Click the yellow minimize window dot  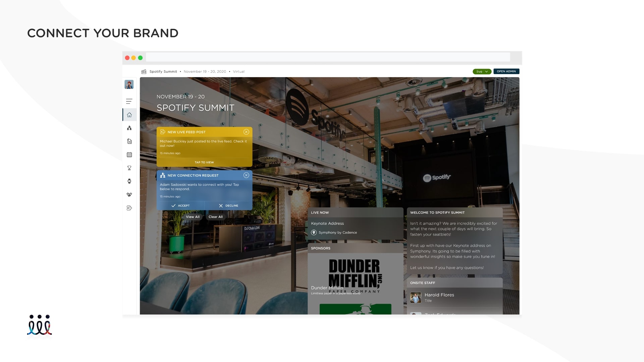(133, 58)
